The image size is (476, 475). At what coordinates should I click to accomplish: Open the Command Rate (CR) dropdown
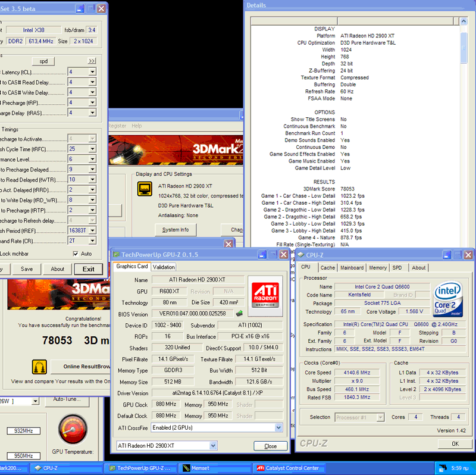point(92,240)
